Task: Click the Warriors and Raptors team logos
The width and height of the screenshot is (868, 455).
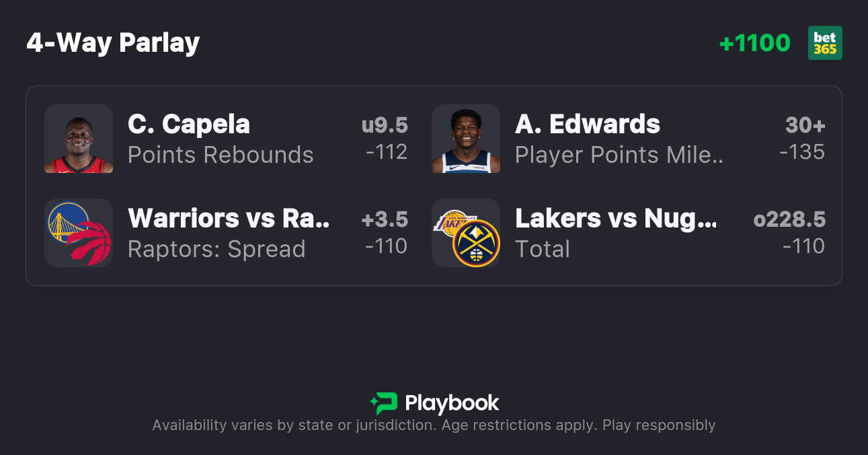Action: pos(79,233)
